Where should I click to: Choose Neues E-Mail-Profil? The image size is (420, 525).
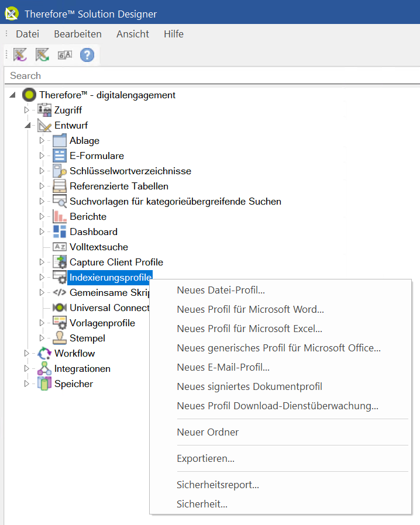[280, 367]
